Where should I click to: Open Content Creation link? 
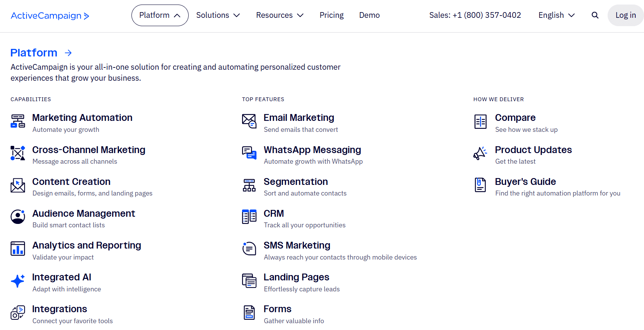point(71,182)
